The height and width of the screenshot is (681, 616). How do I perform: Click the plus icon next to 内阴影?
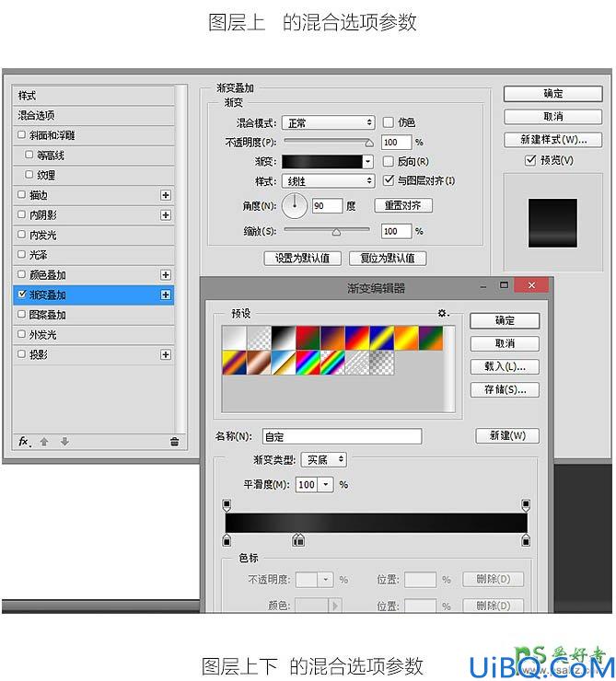(x=165, y=215)
